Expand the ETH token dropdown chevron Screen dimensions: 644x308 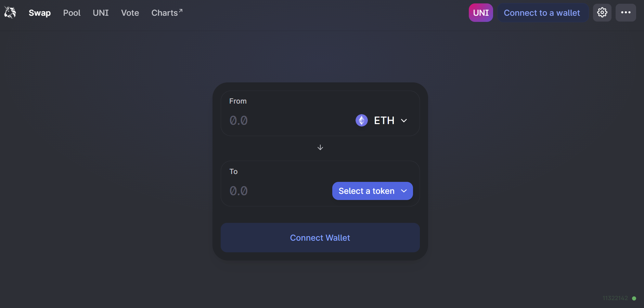tap(404, 120)
